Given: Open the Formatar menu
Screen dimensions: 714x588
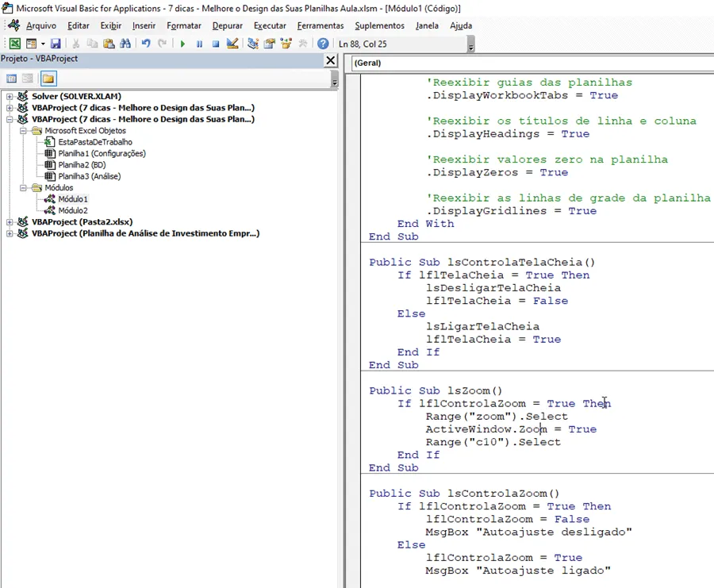Looking at the screenshot, I should pos(184,25).
